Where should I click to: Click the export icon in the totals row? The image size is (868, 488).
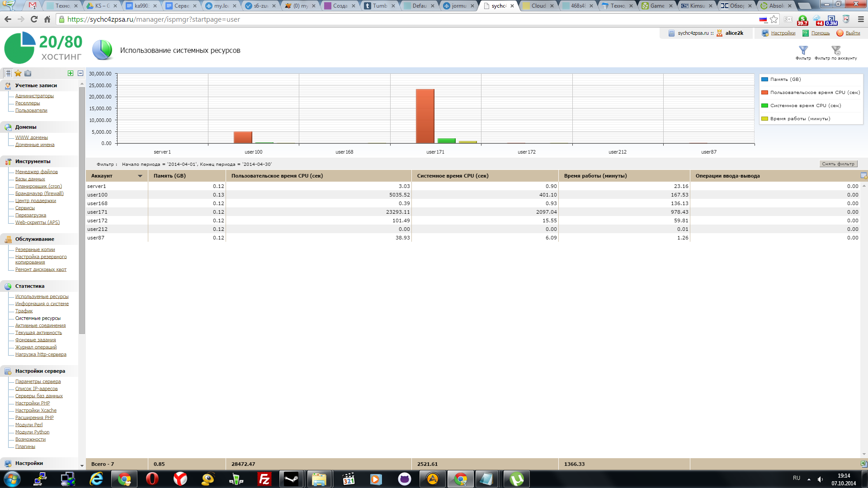click(x=863, y=464)
